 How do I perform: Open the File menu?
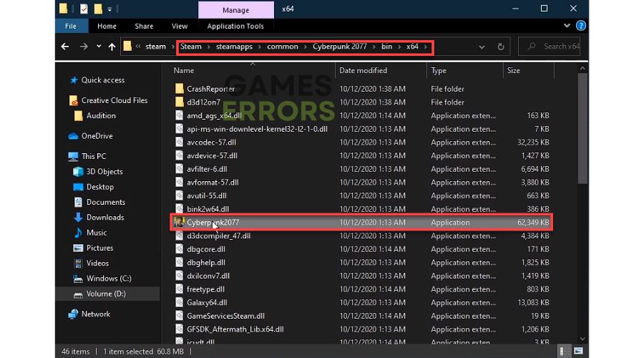71,26
